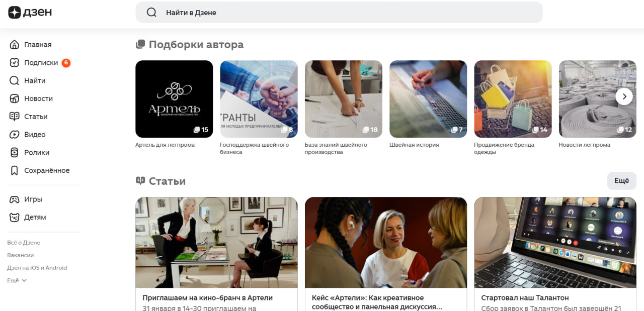The image size is (644, 311).
Task: Show next collections with the arrow button
Action: [x=624, y=96]
